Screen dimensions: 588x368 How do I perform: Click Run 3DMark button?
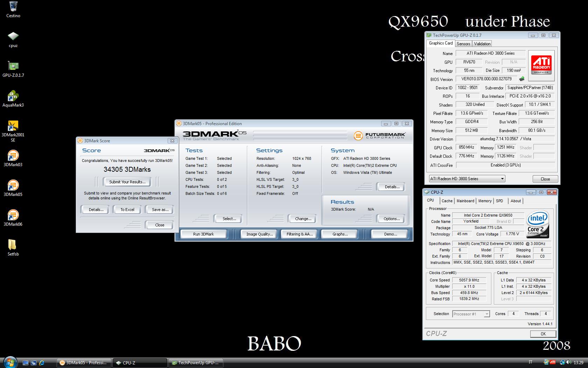(x=203, y=234)
